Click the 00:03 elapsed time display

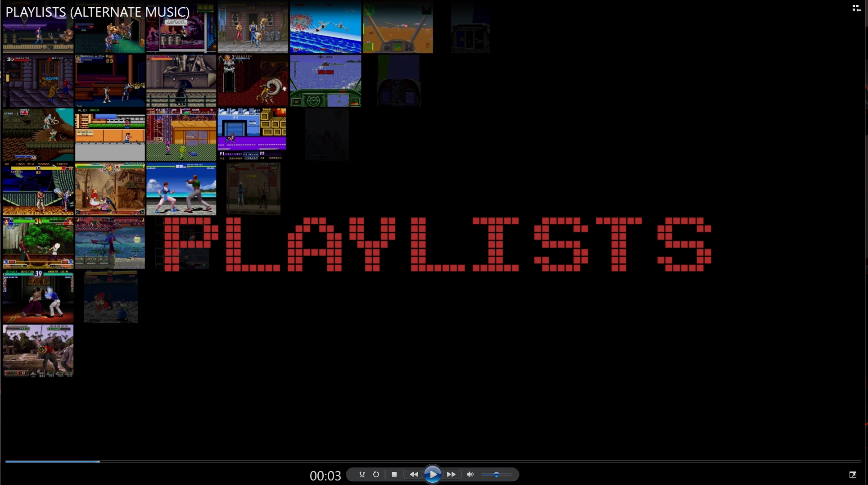click(325, 476)
